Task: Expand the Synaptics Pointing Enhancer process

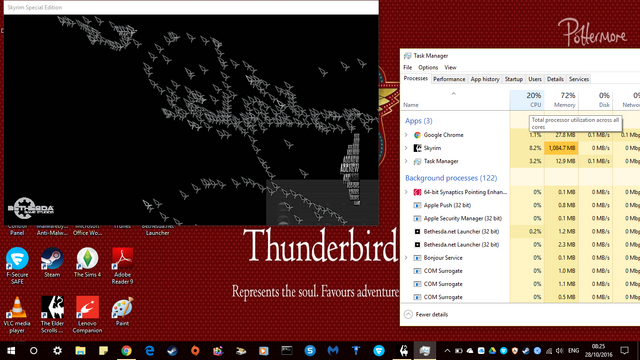Action: pyautogui.click(x=406, y=192)
